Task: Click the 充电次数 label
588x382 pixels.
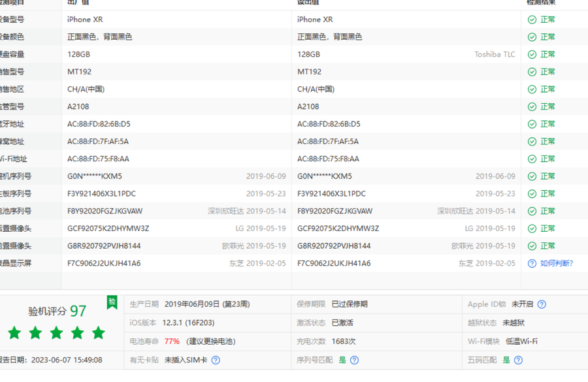Action: coord(311,342)
